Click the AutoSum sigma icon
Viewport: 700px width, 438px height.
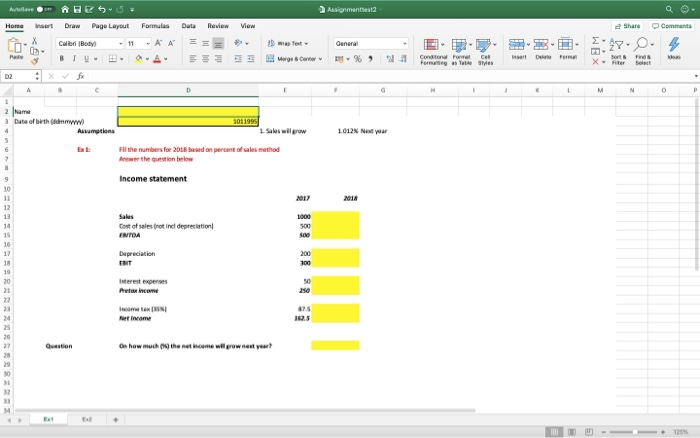point(596,41)
